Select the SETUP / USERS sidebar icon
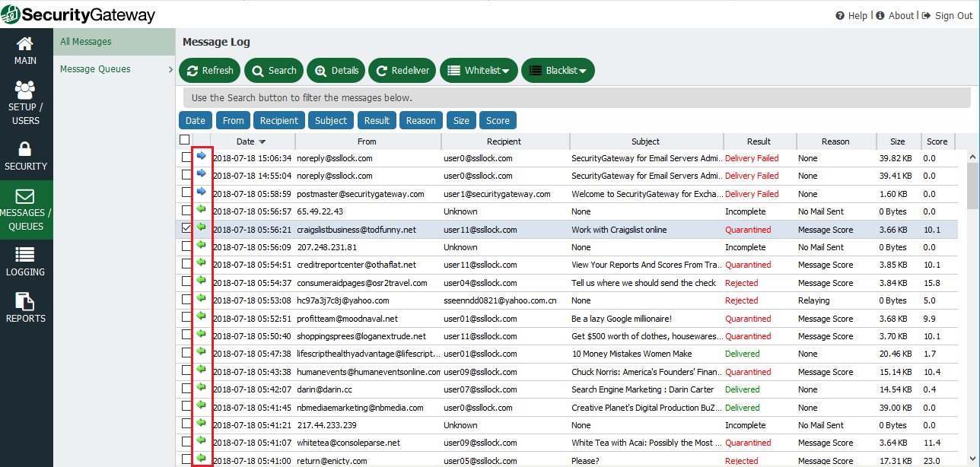 (26, 99)
